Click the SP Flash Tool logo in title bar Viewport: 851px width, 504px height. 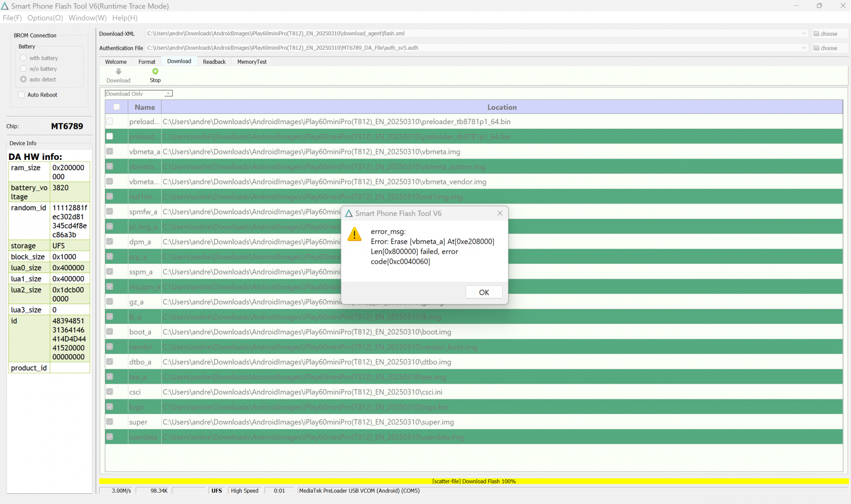click(x=5, y=6)
